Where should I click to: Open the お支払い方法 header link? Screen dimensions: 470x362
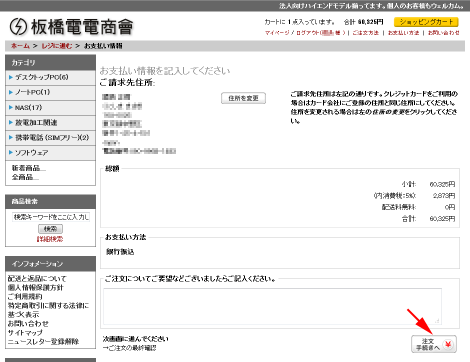pyautogui.click(x=403, y=33)
